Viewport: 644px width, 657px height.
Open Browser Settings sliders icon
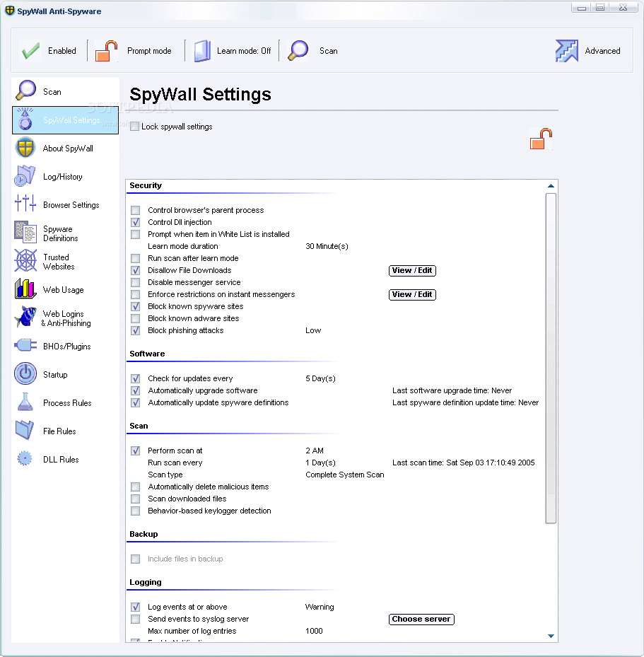25,204
